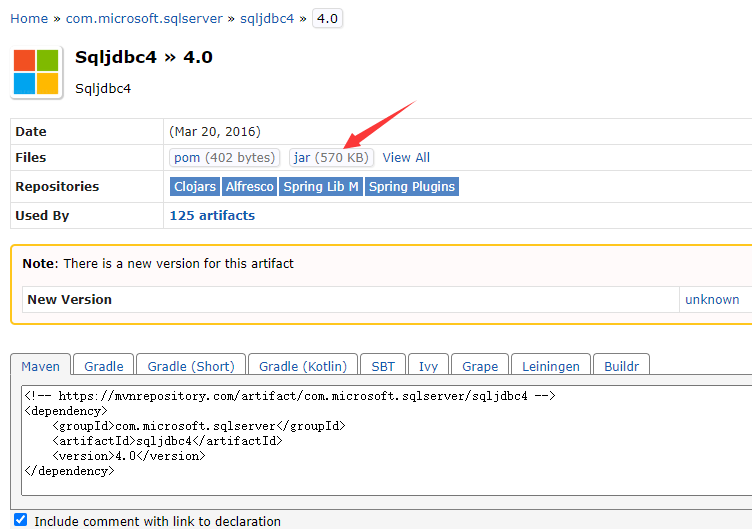
Task: Click the note about a new version
Action: tap(158, 263)
